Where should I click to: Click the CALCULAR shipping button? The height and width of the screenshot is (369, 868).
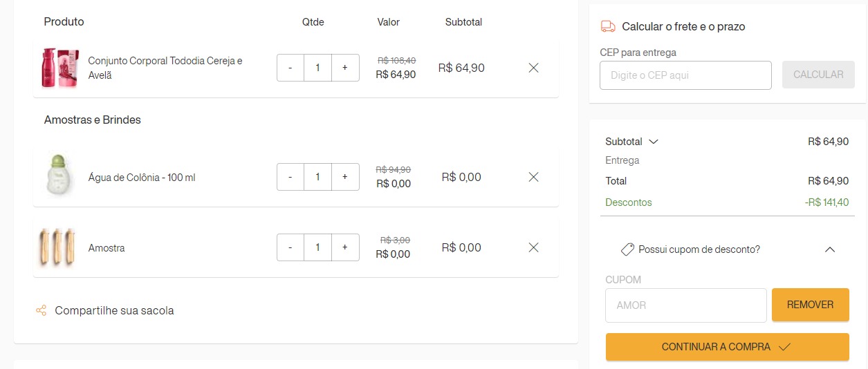pos(818,75)
